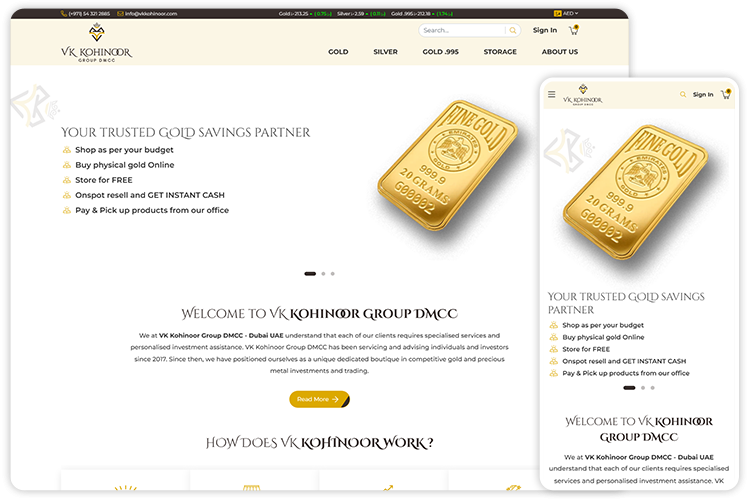
Task: Open the mobile hamburger menu
Action: click(551, 95)
